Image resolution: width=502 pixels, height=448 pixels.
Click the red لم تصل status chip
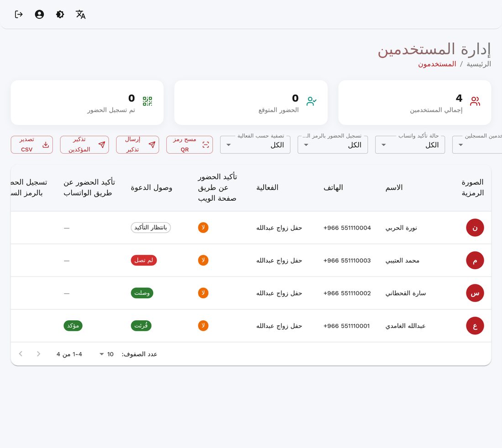coord(144,260)
